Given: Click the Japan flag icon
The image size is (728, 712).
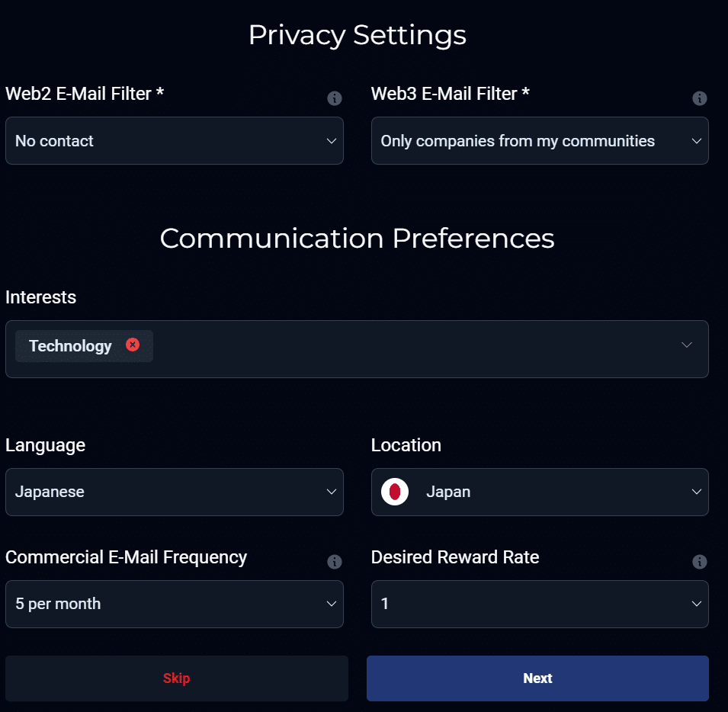Looking at the screenshot, I should 395,492.
